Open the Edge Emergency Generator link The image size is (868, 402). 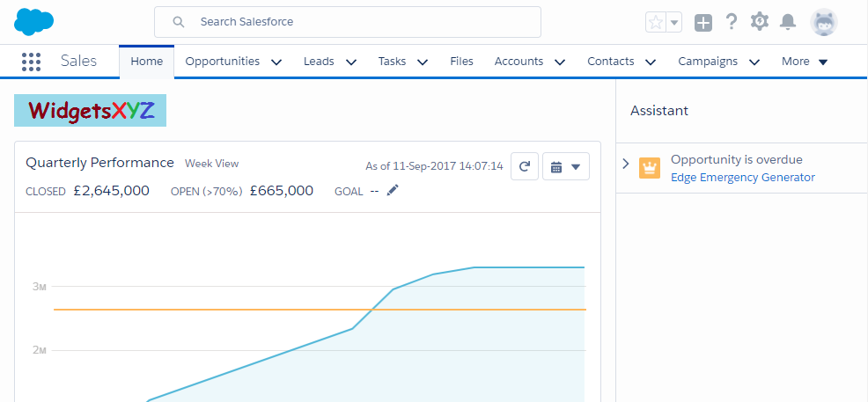(742, 178)
